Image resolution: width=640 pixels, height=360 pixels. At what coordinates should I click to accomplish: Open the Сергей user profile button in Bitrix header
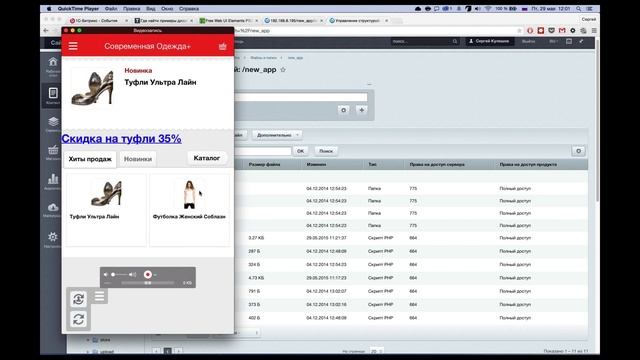489,41
